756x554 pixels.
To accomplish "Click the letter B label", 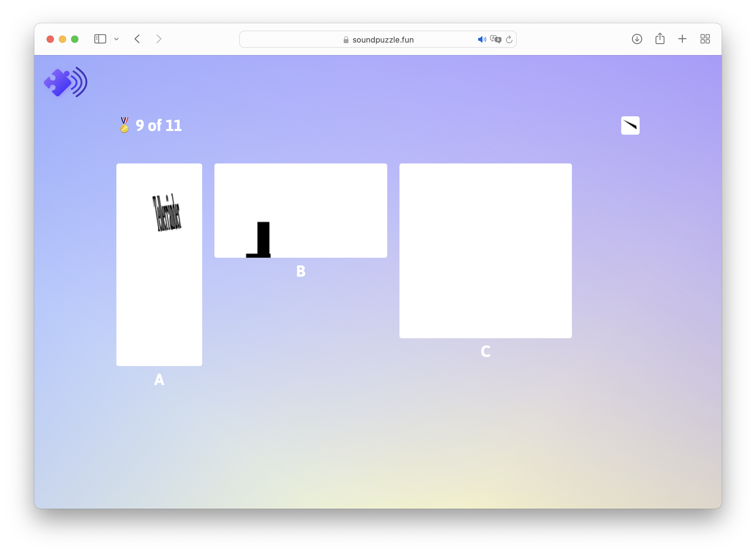I will [x=301, y=271].
